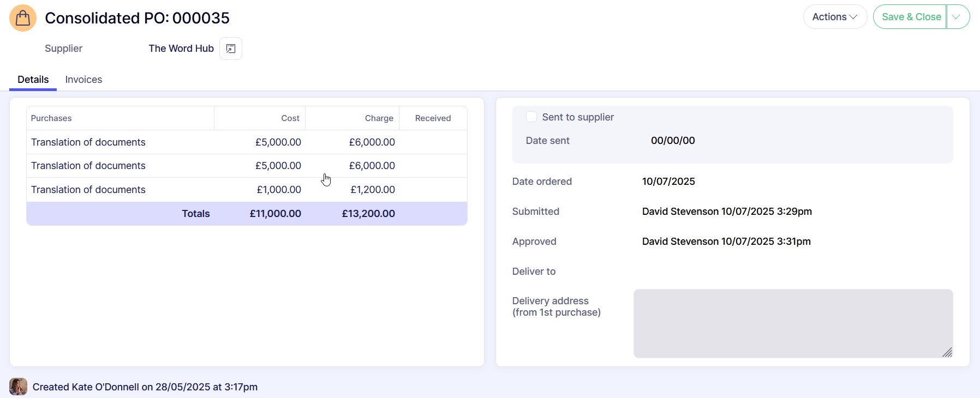This screenshot has width=980, height=398.
Task: Expand the Actions dropdown
Action: pyautogui.click(x=834, y=17)
